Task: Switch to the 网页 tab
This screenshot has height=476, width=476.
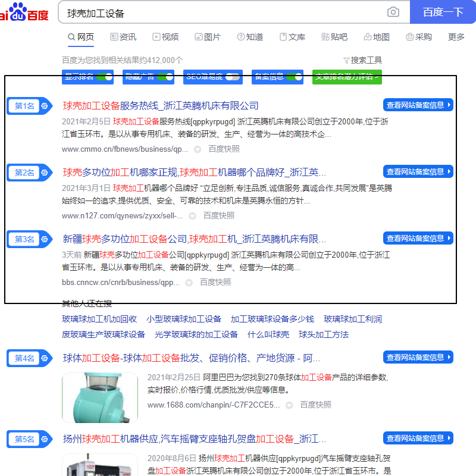Action: point(81,37)
